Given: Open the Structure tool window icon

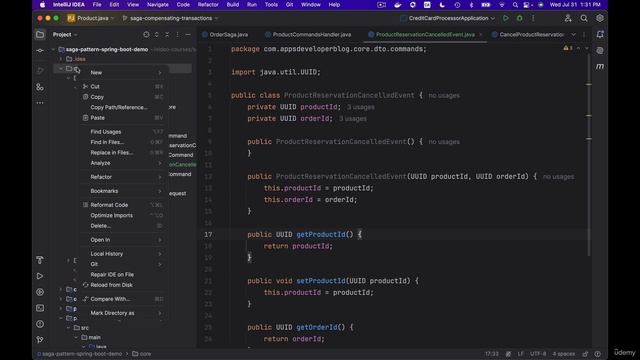Looking at the screenshot, I should (40, 87).
